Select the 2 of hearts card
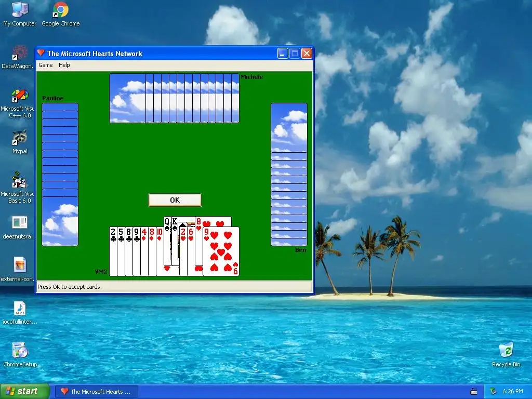The image size is (532, 399). [x=183, y=251]
